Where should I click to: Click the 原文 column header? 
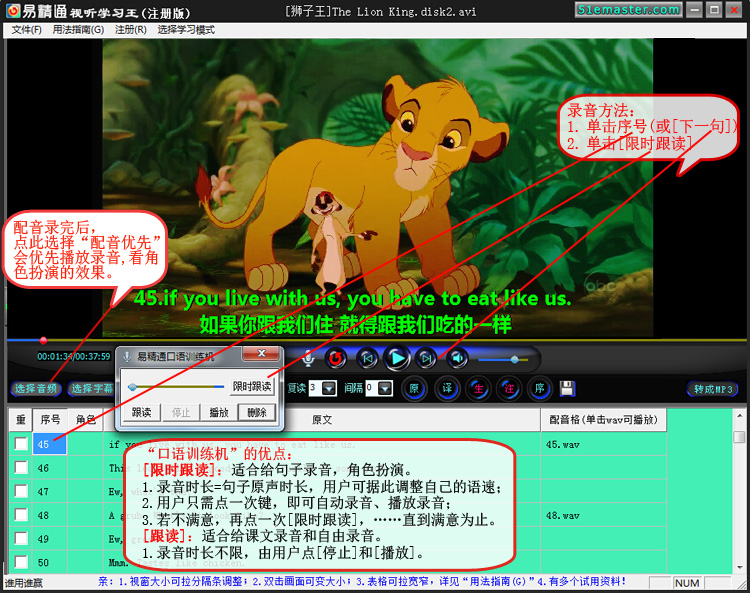pos(321,420)
